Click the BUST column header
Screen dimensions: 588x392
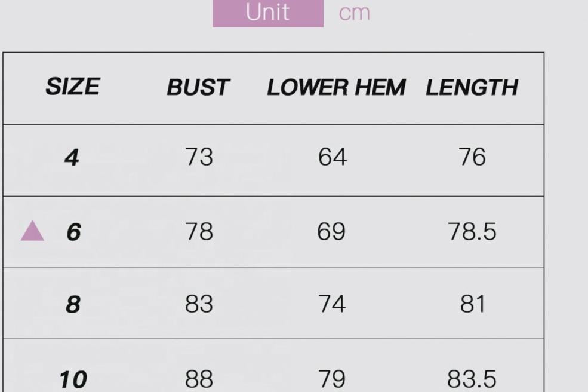(198, 88)
